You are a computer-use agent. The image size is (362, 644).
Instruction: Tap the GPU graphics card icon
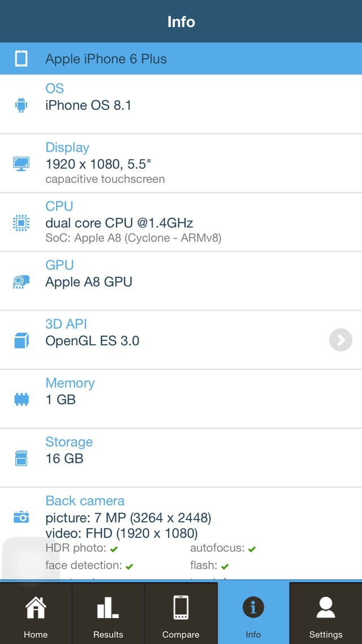(x=21, y=282)
